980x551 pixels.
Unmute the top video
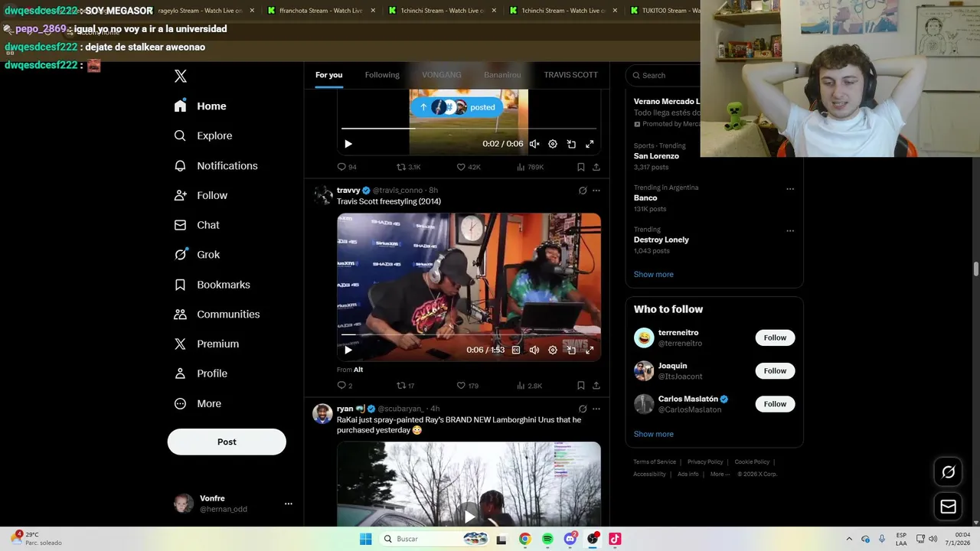[534, 144]
